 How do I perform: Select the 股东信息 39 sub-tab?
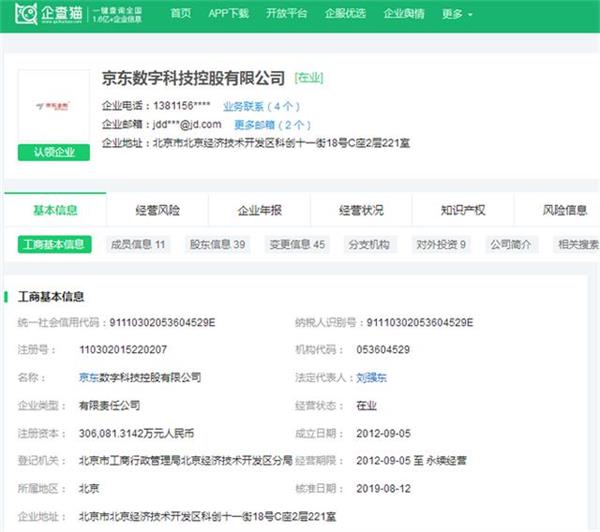coord(218,244)
